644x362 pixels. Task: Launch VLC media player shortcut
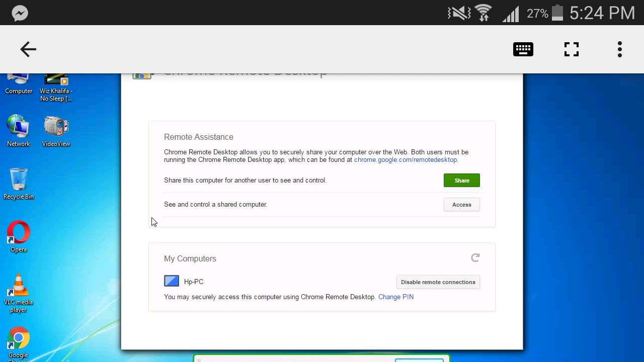19,293
